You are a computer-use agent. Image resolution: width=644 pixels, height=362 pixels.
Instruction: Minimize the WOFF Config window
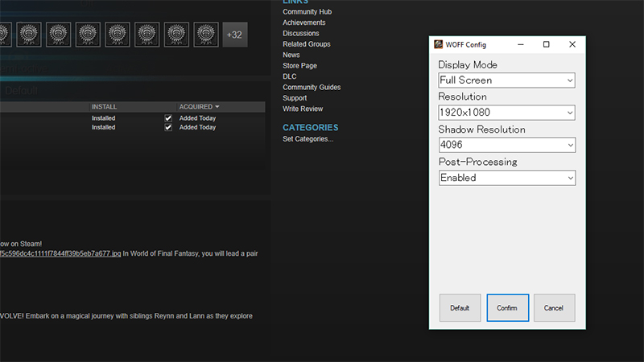pyautogui.click(x=521, y=44)
